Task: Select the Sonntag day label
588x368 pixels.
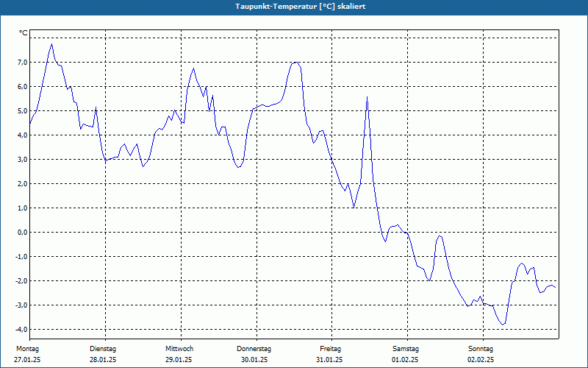Action: 481,349
